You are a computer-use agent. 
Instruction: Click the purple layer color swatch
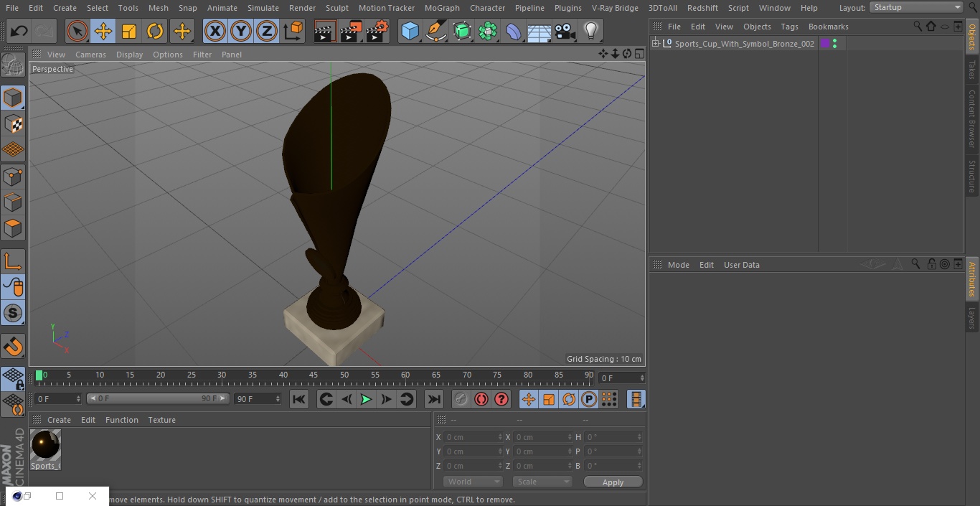[x=824, y=44]
